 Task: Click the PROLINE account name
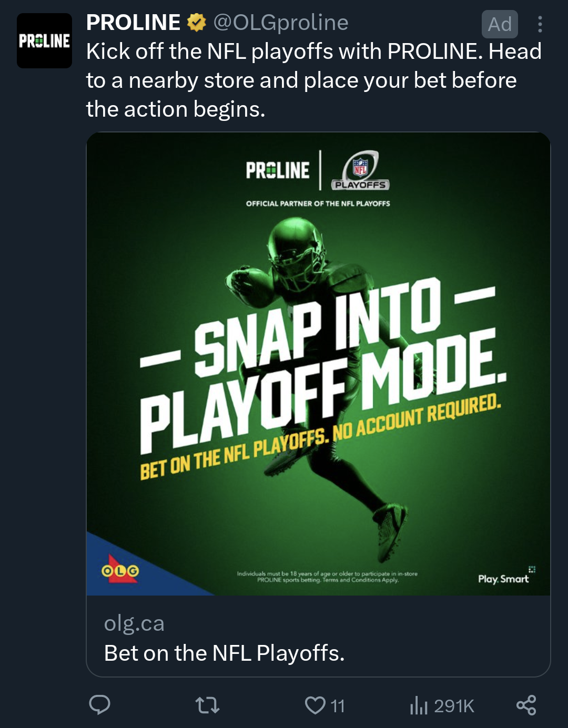(x=133, y=23)
